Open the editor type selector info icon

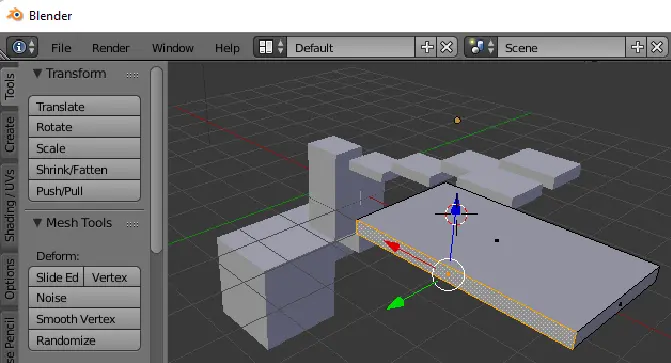pyautogui.click(x=22, y=47)
